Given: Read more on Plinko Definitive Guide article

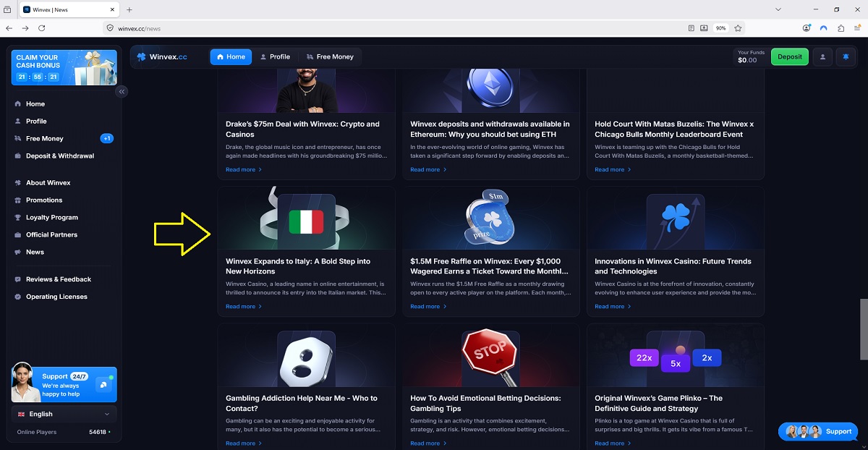Looking at the screenshot, I should 613,443.
